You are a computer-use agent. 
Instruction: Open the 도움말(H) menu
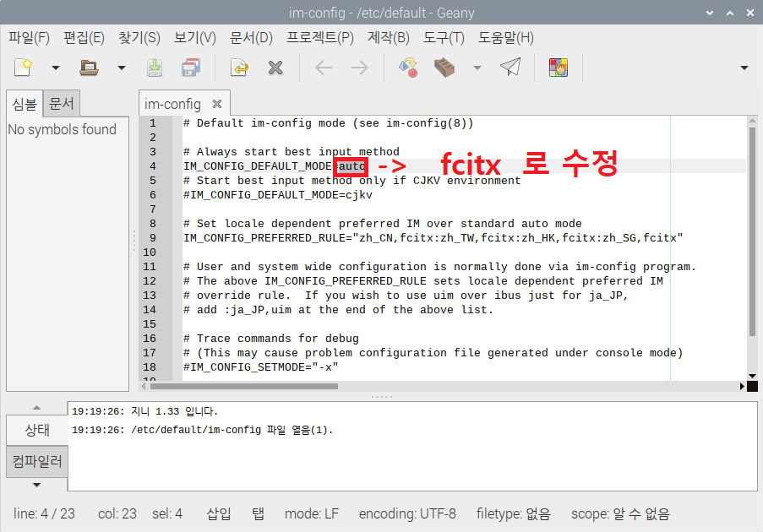(505, 37)
